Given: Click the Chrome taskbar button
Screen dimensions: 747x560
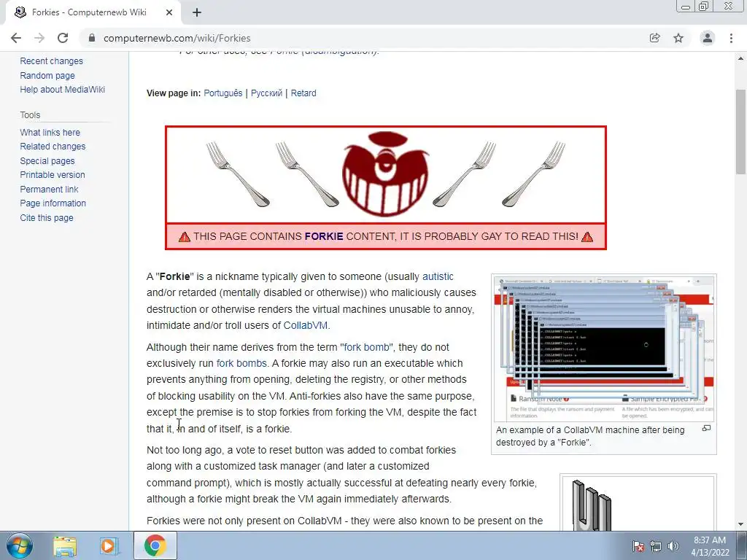Looking at the screenshot, I should click(x=155, y=545).
